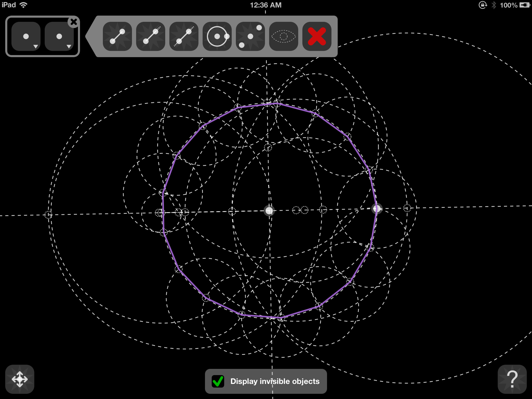532x399 pixels.
Task: Toggle the dashed eye hide/show icon
Action: click(x=283, y=36)
